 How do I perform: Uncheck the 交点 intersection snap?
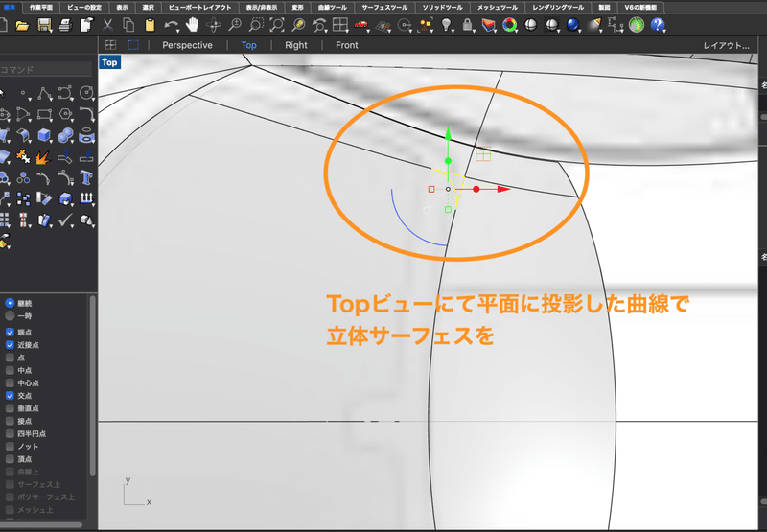tap(10, 396)
